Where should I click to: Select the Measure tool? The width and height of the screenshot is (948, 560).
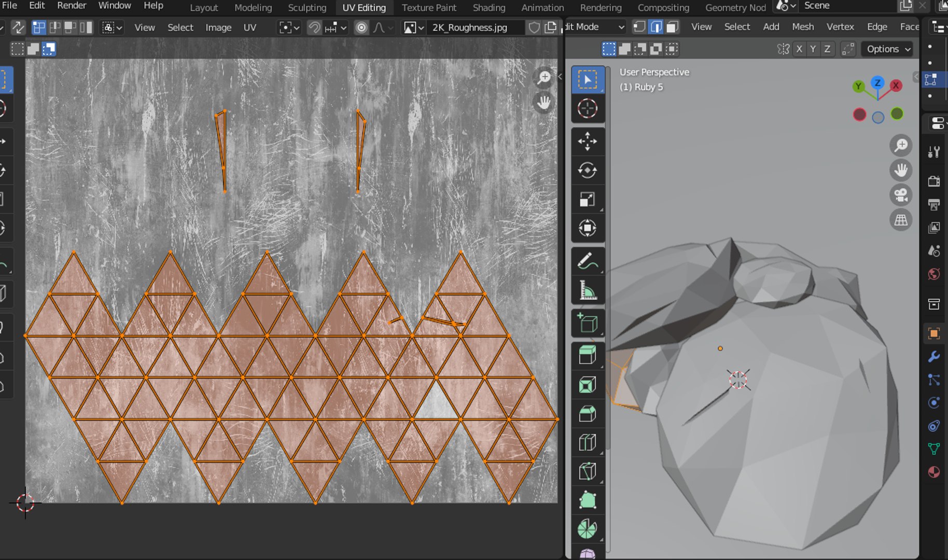[x=588, y=290]
